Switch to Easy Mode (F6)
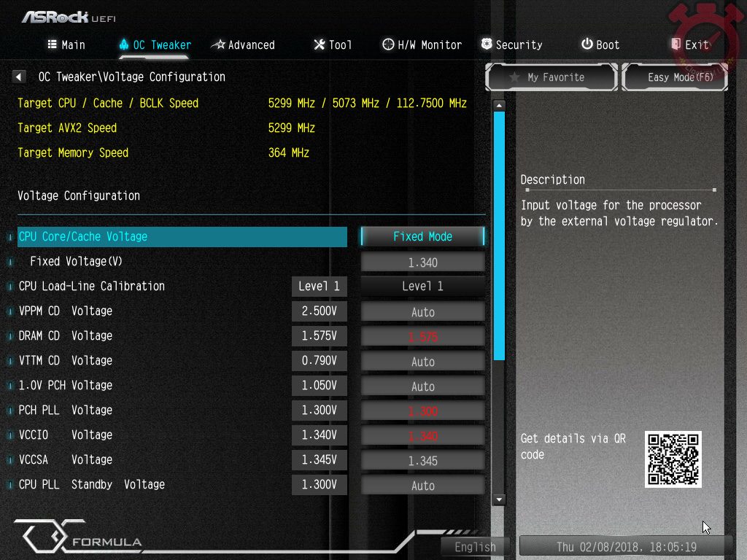747x560 pixels. (675, 77)
